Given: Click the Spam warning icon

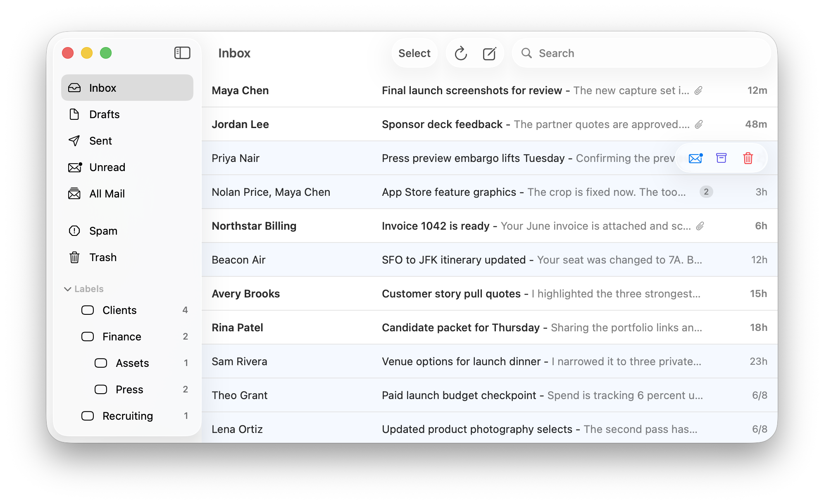Looking at the screenshot, I should coord(74,231).
